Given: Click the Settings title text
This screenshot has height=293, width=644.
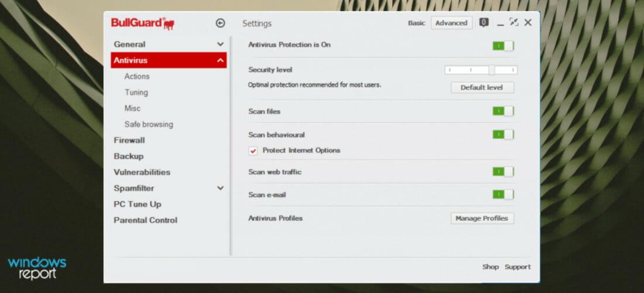Looking at the screenshot, I should pyautogui.click(x=256, y=24).
